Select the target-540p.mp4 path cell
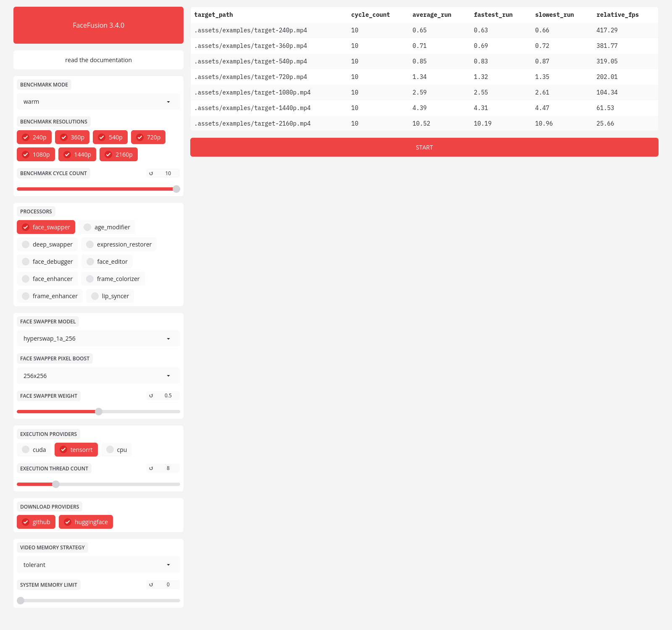Screen dimensions: 672x630 pyautogui.click(x=269, y=61)
